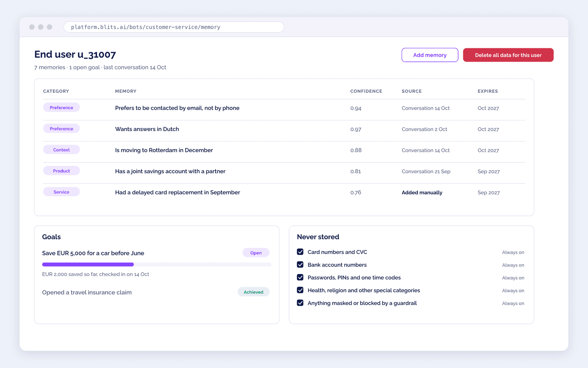Click Delete all data for this user
Image resolution: width=588 pixels, height=368 pixels.
tap(508, 55)
